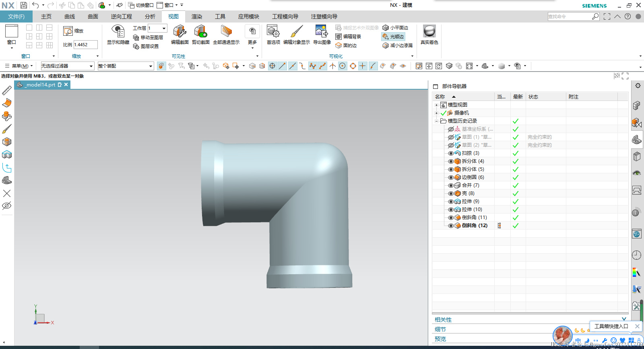Open the assembly navigator tab on right sidebar
The image size is (644, 349).
tap(636, 106)
